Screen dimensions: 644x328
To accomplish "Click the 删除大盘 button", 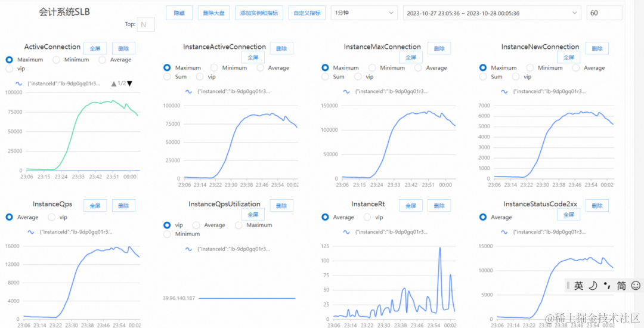I will (x=214, y=13).
